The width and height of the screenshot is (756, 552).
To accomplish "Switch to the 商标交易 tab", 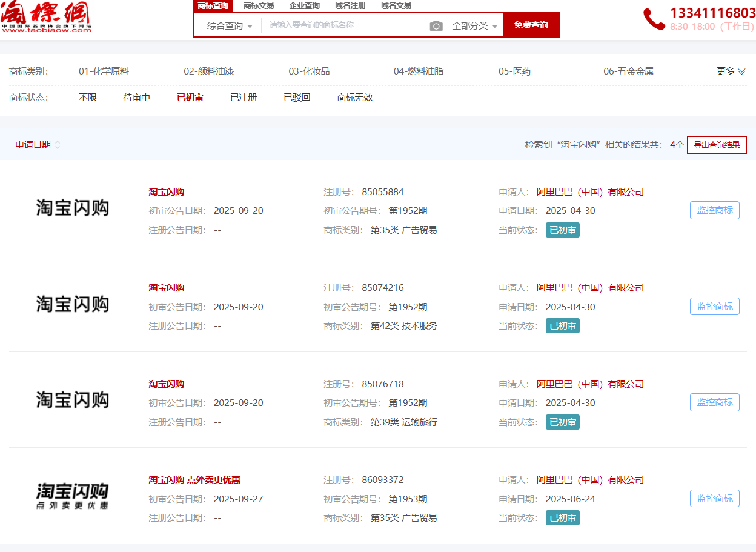I will [x=259, y=5].
